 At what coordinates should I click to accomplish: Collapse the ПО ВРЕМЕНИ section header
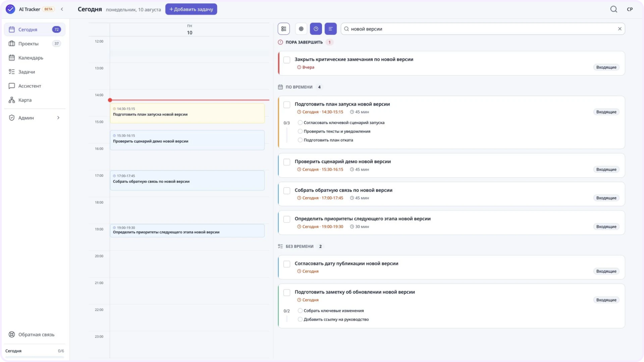coord(300,87)
